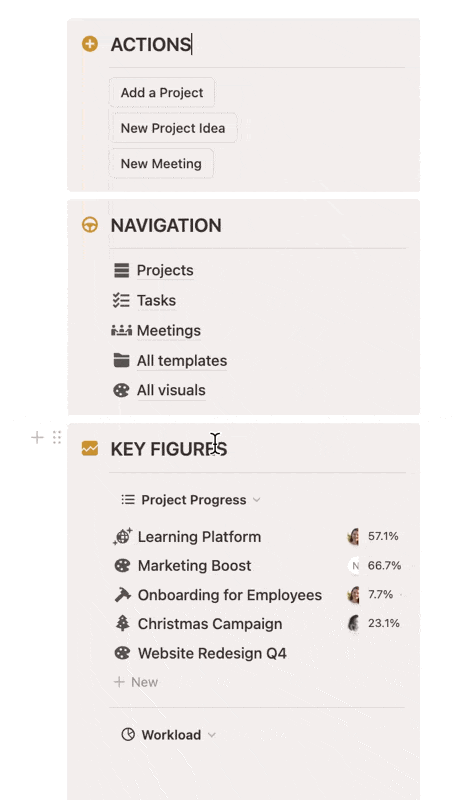Image resolution: width=453 pixels, height=800 pixels.
Task: Click the Add a Project button
Action: click(162, 92)
